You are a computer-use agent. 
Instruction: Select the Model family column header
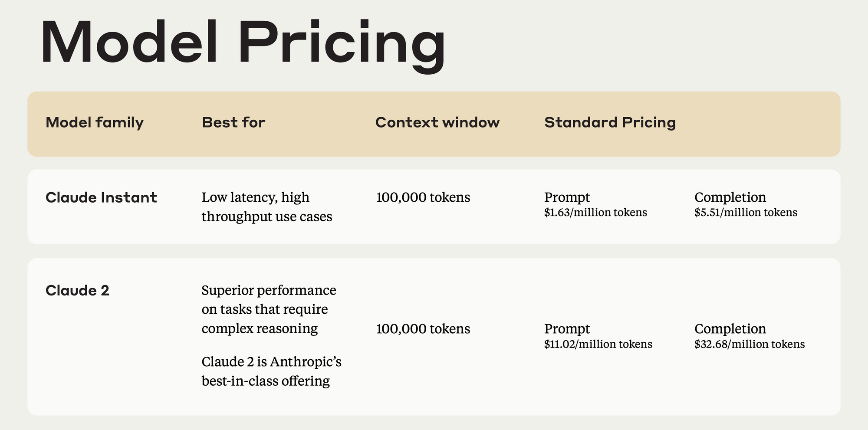[95, 123]
